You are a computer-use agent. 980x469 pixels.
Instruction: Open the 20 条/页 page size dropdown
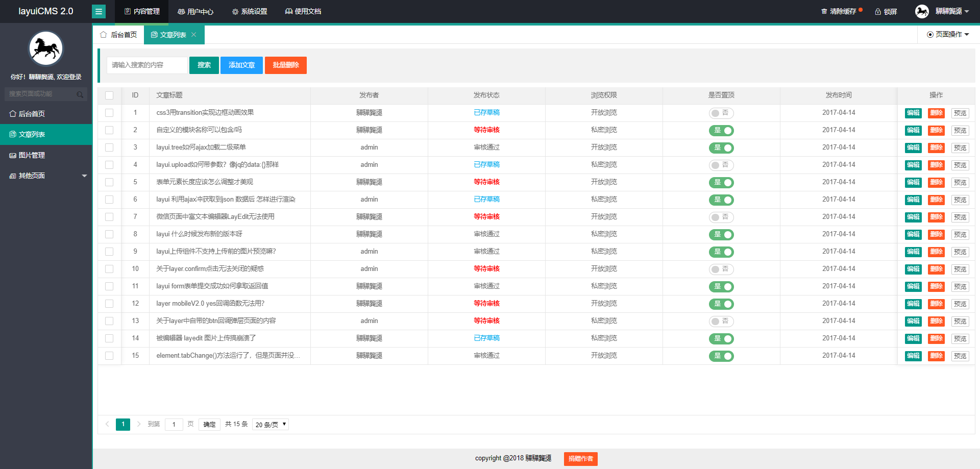click(271, 425)
